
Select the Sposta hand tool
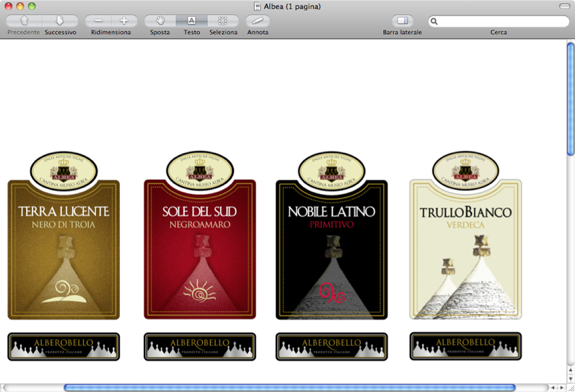point(160,21)
